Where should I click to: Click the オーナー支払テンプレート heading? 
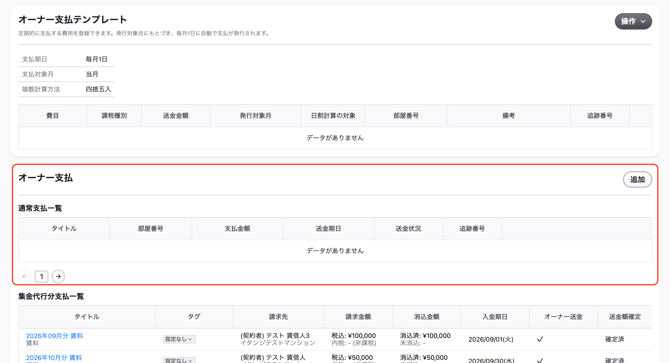pos(73,20)
